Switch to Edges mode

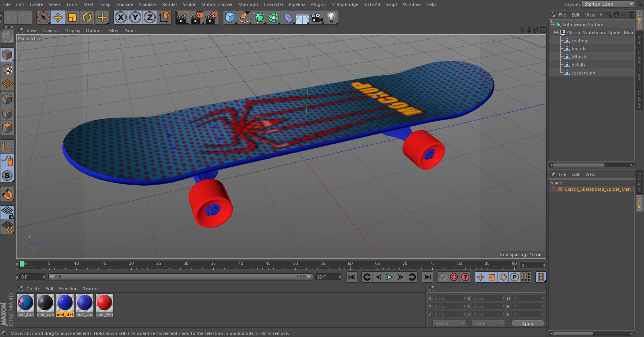7,114
